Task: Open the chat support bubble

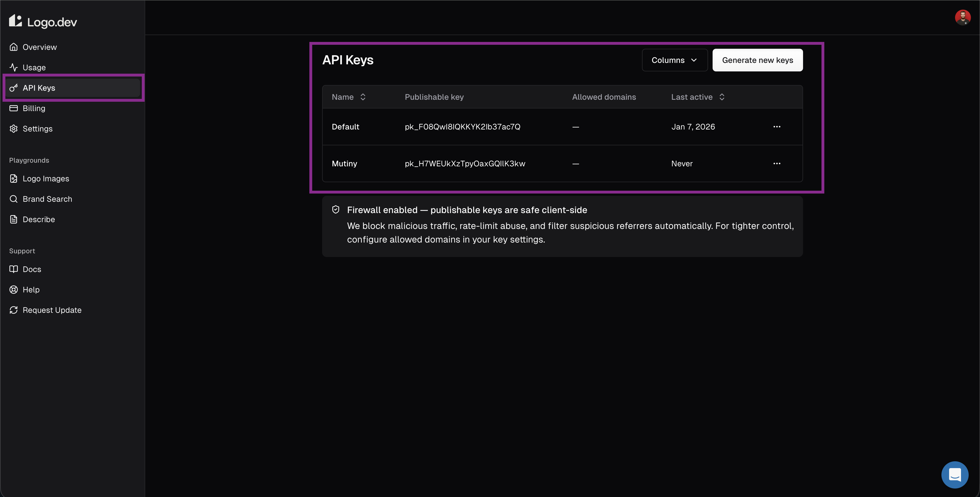Action: pyautogui.click(x=955, y=475)
